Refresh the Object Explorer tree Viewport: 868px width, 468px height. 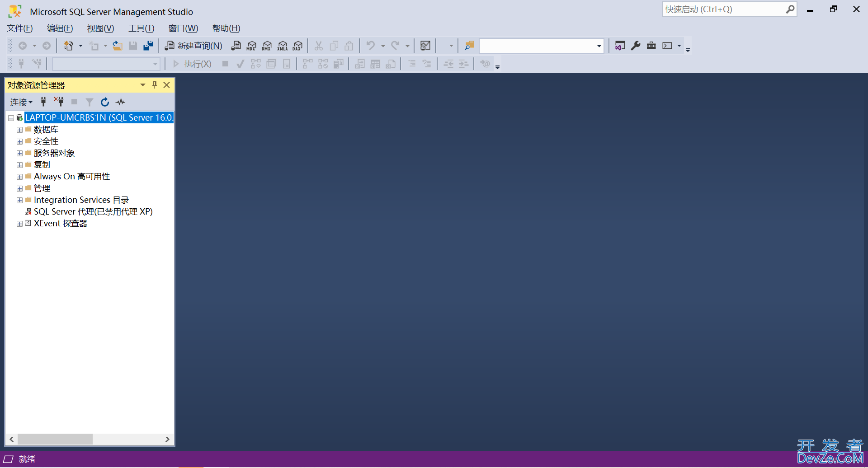tap(105, 102)
